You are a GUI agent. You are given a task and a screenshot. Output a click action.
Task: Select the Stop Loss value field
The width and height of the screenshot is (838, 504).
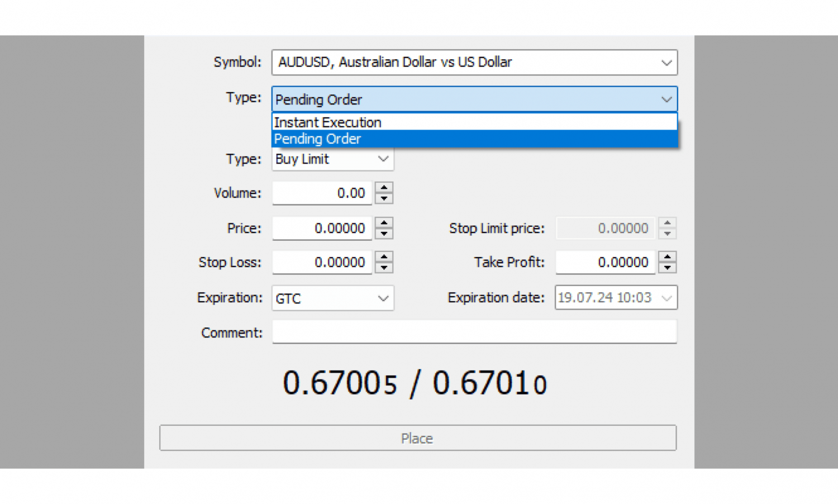click(x=322, y=263)
